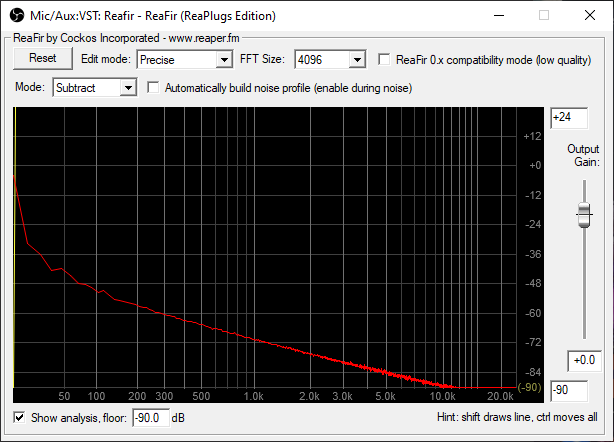
Task: Click the 1.0k frequency label on graph
Action: (253, 396)
